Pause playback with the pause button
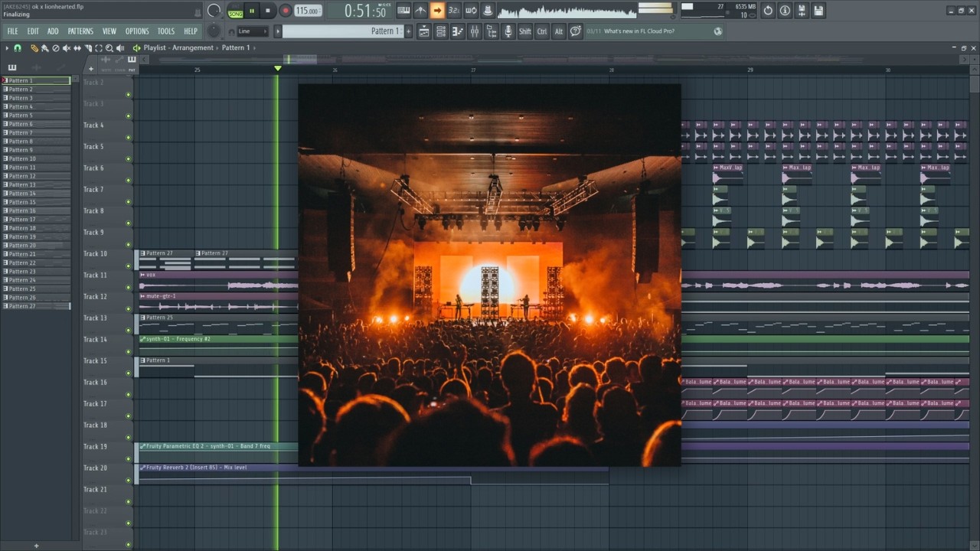This screenshot has height=551, width=980. point(252,11)
